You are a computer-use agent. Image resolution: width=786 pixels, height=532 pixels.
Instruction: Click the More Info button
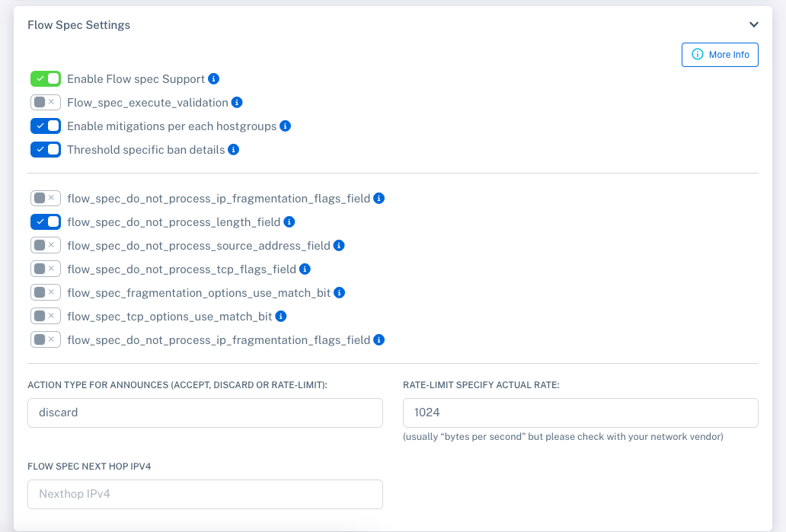point(719,54)
